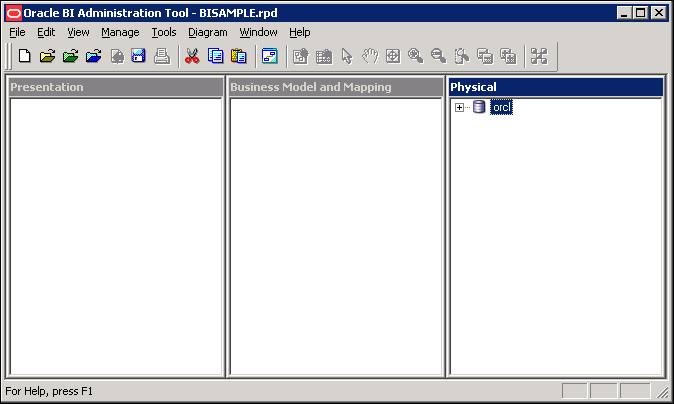Click the blue open-folder toolbar icon
This screenshot has width=674, height=404.
pos(93,56)
